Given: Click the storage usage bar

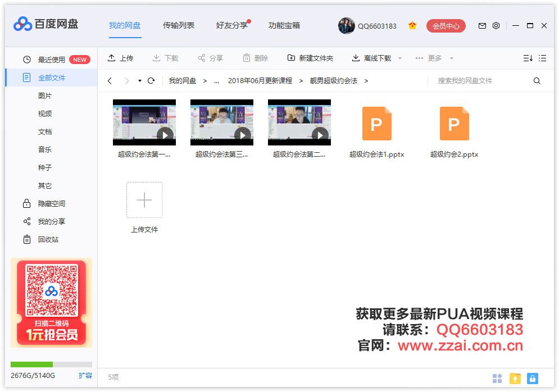Looking at the screenshot, I should pyautogui.click(x=51, y=364).
